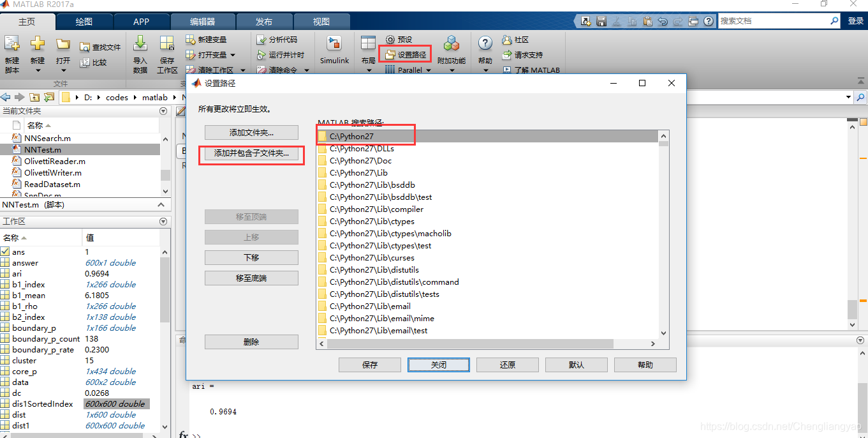Switch to the View (视图) tab
This screenshot has width=868, height=438.
pyautogui.click(x=321, y=21)
